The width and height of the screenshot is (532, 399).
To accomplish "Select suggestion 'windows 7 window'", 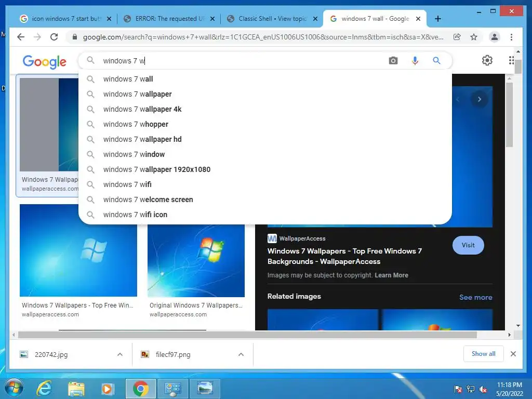I will pos(265,154).
